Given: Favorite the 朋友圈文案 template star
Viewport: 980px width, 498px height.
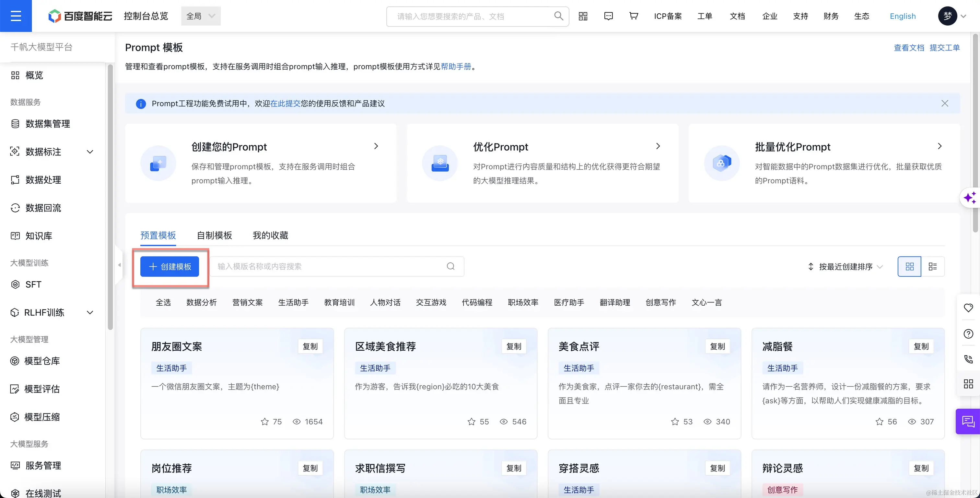Looking at the screenshot, I should pos(265,422).
